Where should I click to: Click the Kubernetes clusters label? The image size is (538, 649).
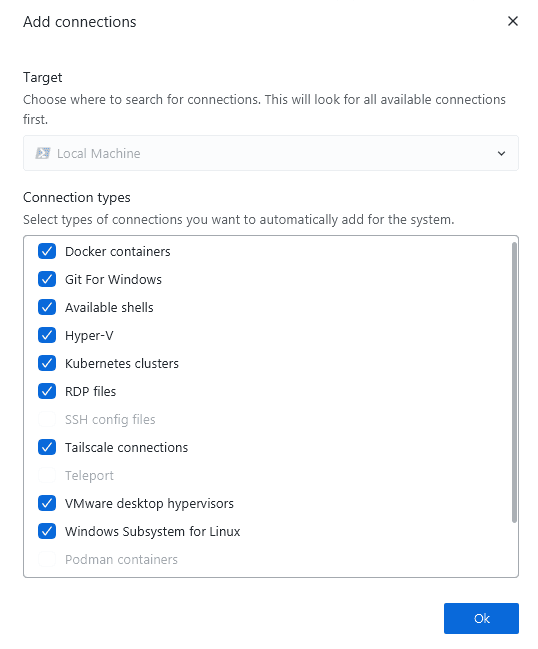pyautogui.click(x=122, y=363)
